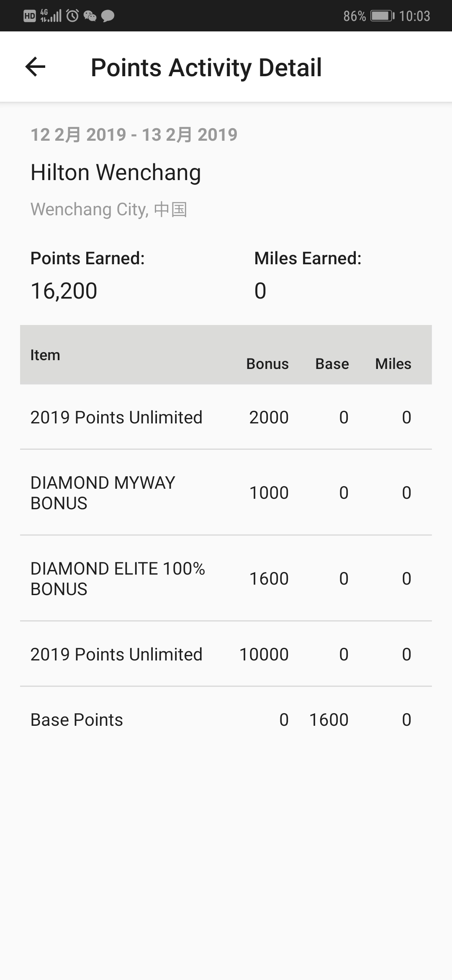Select the DIAMOND ELITE 100% BONUS row
The height and width of the screenshot is (980, 452).
coord(226,579)
